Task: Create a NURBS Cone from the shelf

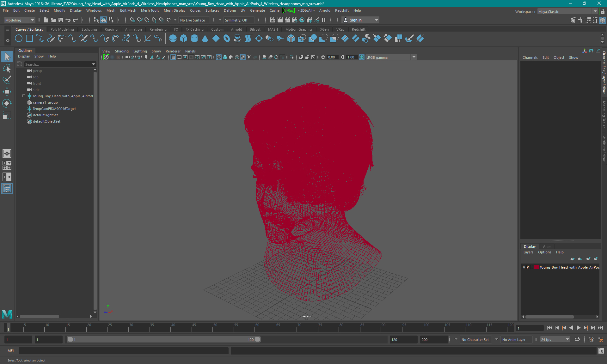Action: tap(205, 39)
